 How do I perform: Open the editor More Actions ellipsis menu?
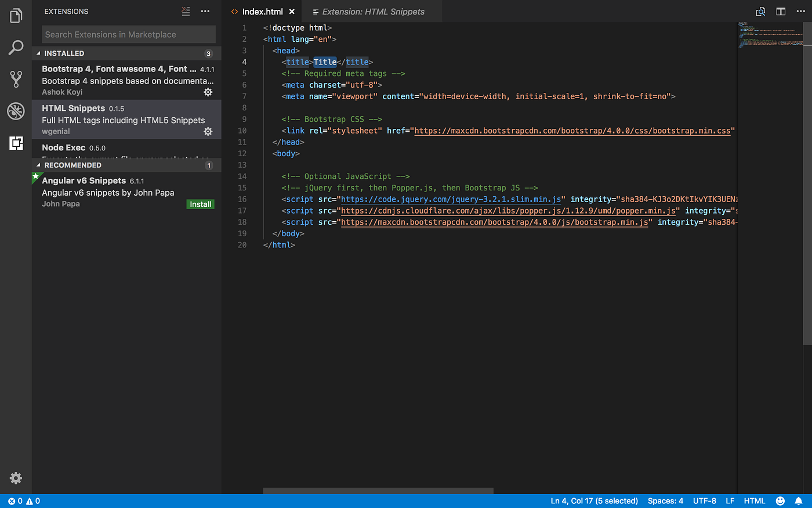point(800,11)
